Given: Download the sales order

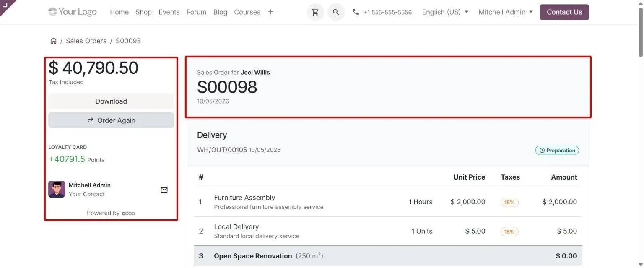Looking at the screenshot, I should (111, 101).
